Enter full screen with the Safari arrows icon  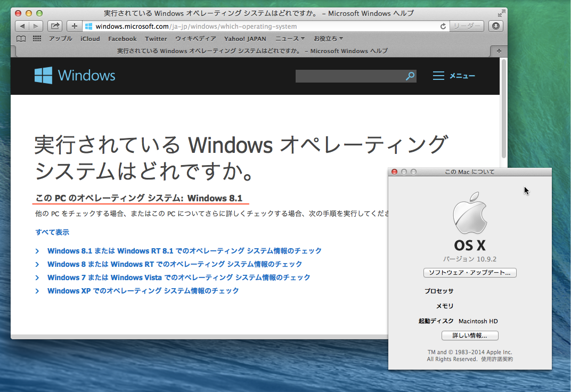501,13
